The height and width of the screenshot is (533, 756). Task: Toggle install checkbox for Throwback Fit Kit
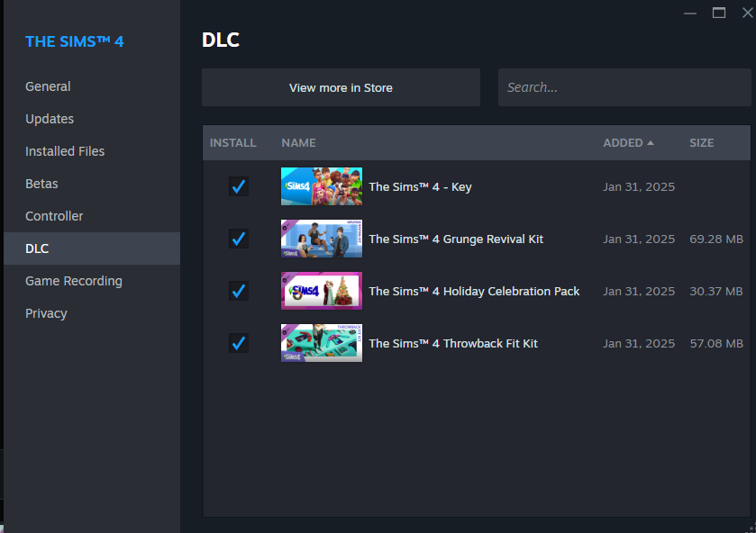239,343
